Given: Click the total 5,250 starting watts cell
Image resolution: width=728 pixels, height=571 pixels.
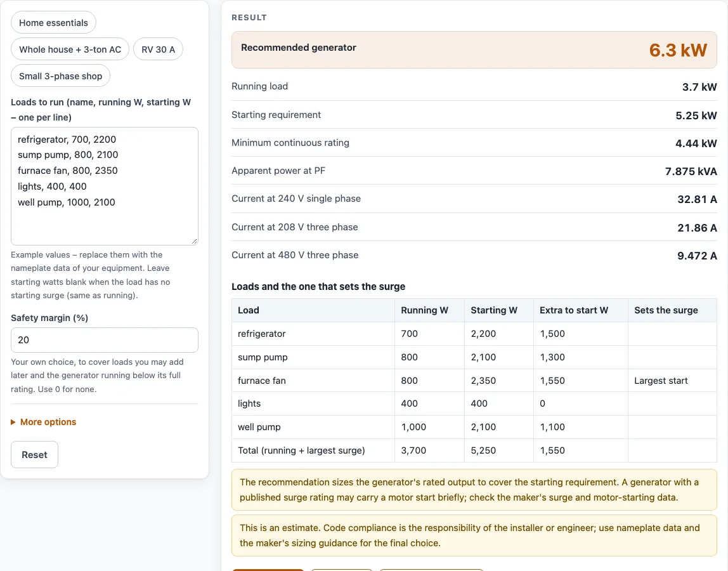Looking at the screenshot, I should pos(499,450).
